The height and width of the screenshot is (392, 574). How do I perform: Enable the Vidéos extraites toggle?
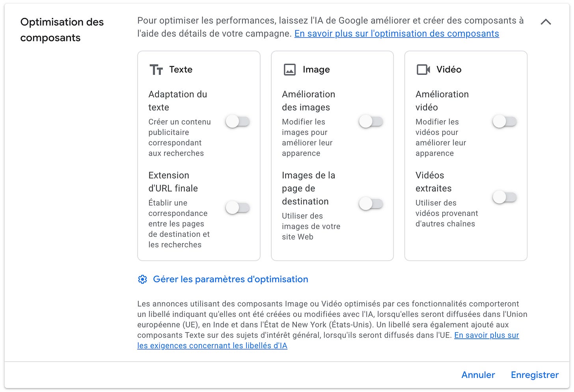point(505,197)
